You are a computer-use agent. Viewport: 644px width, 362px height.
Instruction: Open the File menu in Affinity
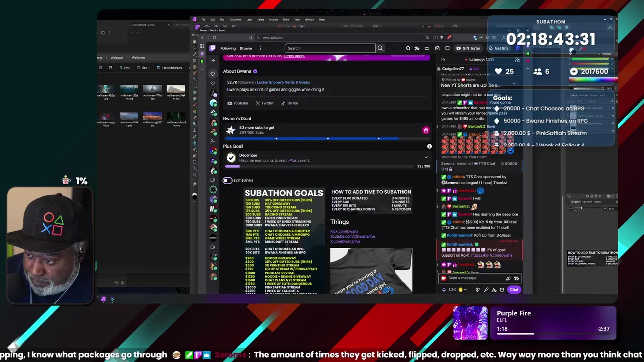[x=203, y=20]
